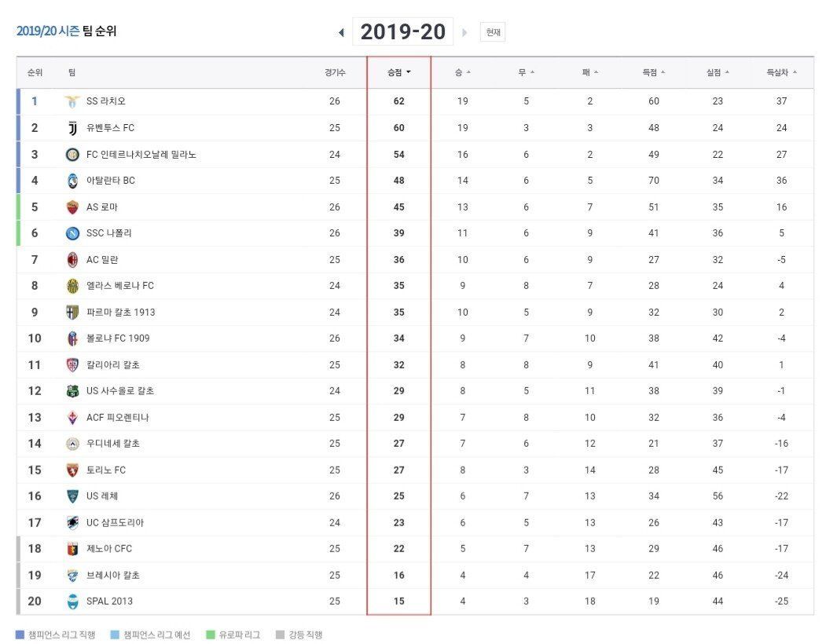Sort by 승 wins column header
The image size is (822, 644).
(x=462, y=72)
